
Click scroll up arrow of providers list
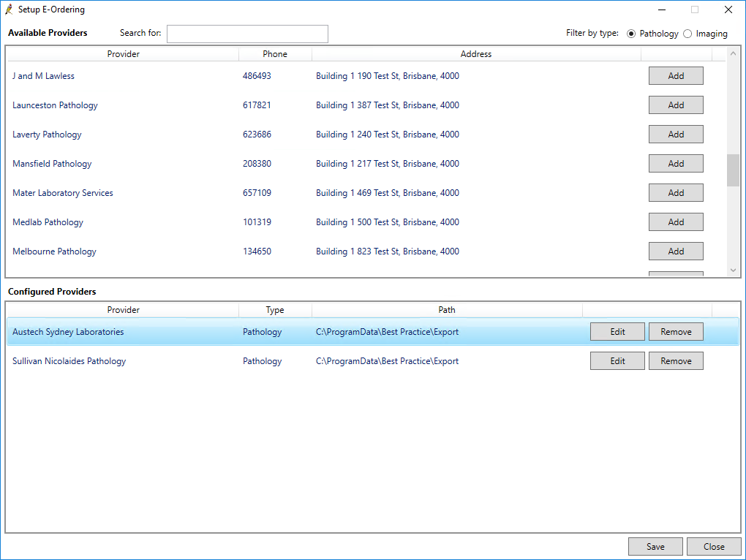(x=733, y=53)
